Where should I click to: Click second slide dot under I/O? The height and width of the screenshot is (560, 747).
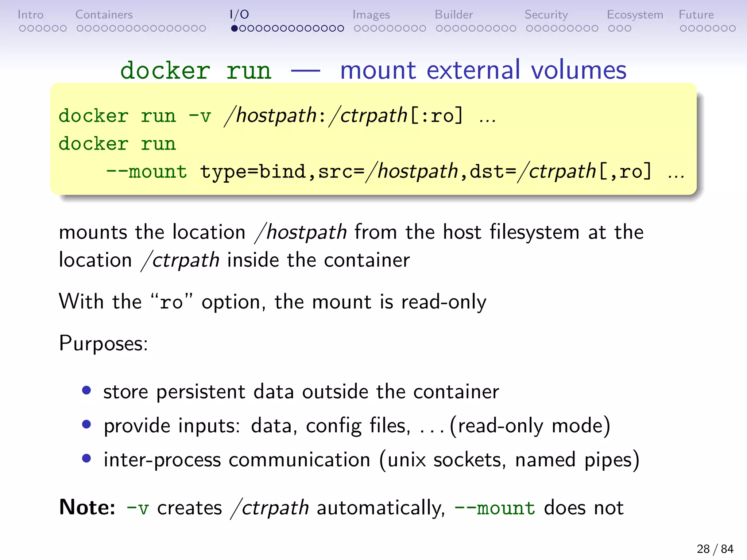click(242, 28)
